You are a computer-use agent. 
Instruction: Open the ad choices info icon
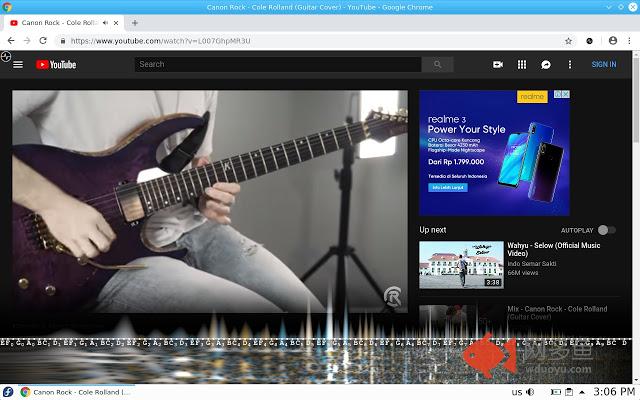558,94
